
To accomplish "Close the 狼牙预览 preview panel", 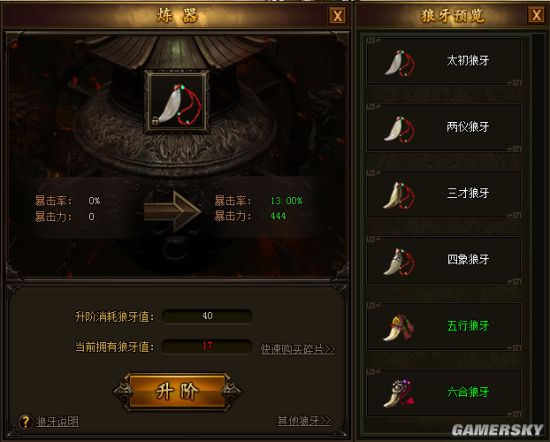I will point(536,15).
